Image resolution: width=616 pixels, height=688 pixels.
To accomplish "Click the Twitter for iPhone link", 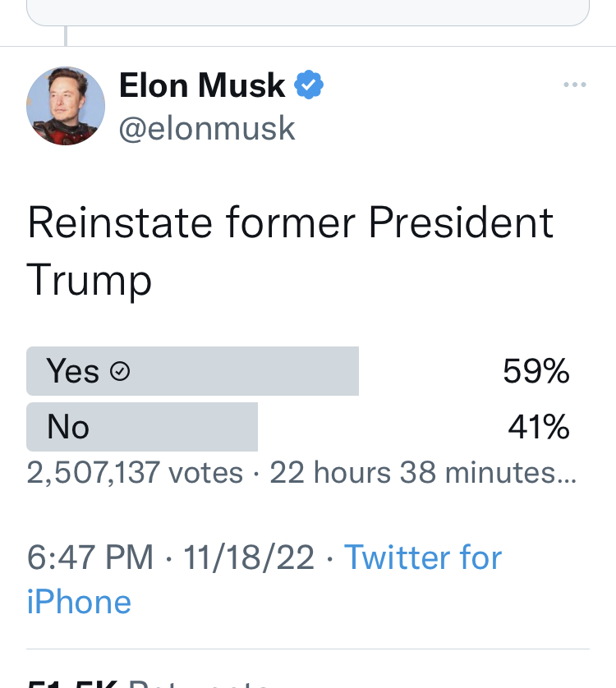I will [422, 558].
